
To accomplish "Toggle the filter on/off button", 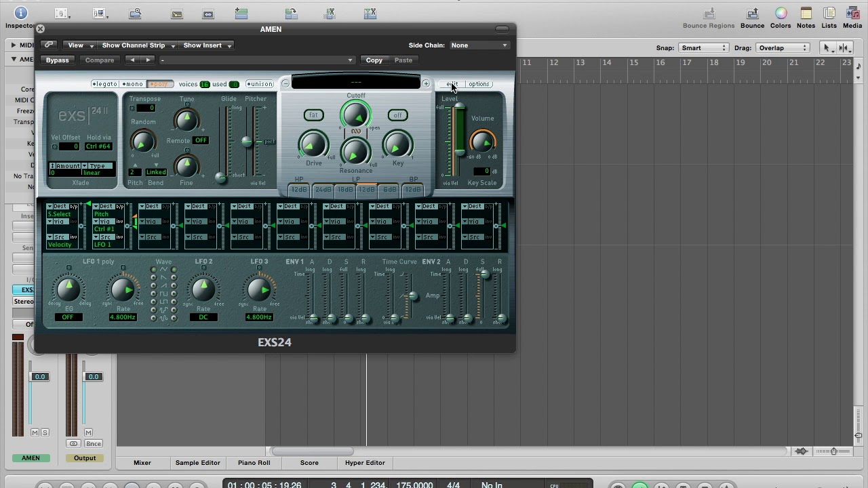I will pos(397,115).
